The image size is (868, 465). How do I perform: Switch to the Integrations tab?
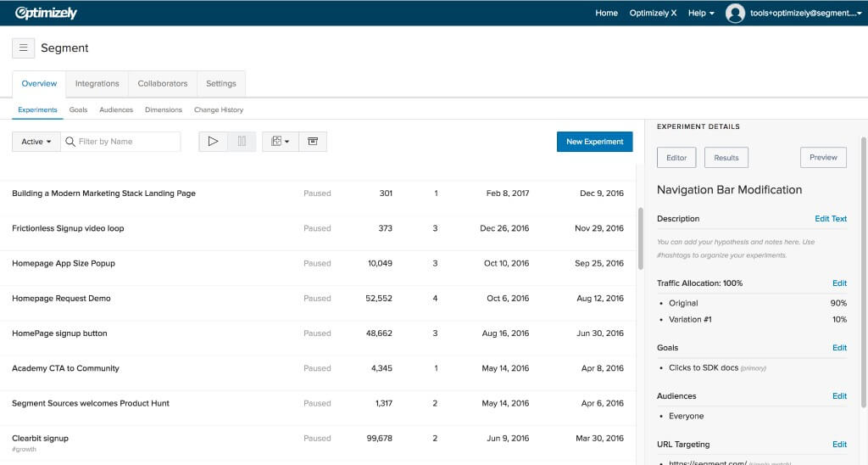pyautogui.click(x=97, y=84)
